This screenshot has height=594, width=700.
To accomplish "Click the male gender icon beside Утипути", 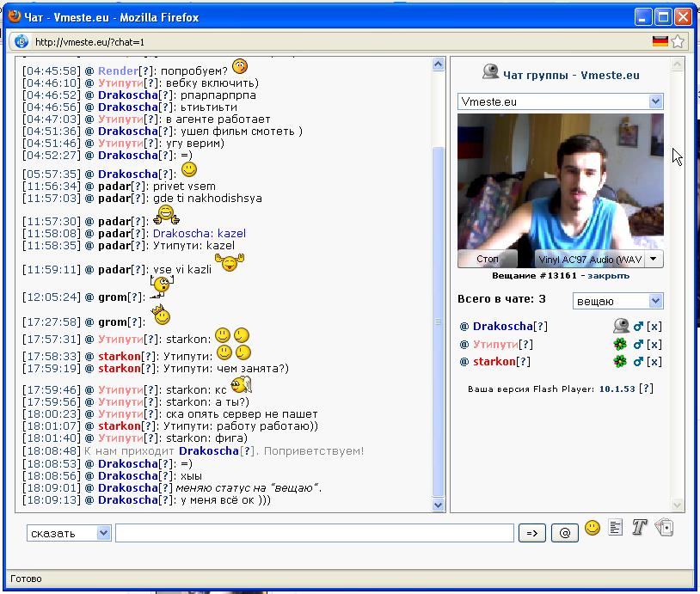I will coord(638,345).
